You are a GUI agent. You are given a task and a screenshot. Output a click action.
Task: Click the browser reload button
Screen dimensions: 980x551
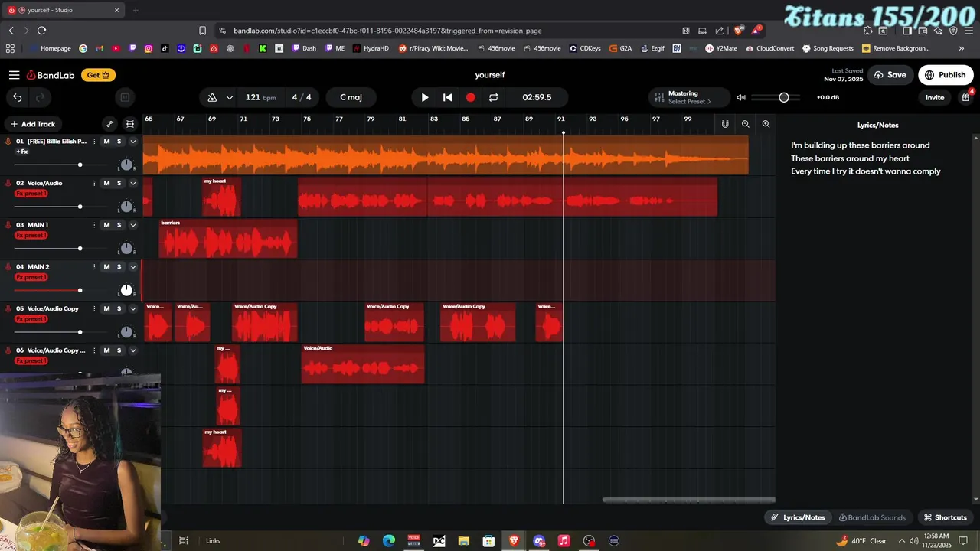click(x=41, y=31)
